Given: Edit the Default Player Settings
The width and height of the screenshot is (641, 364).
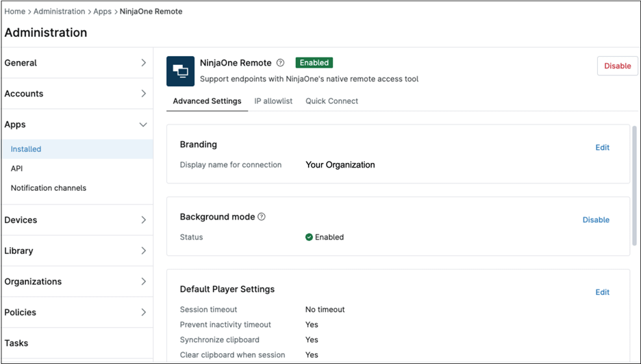Looking at the screenshot, I should point(602,292).
